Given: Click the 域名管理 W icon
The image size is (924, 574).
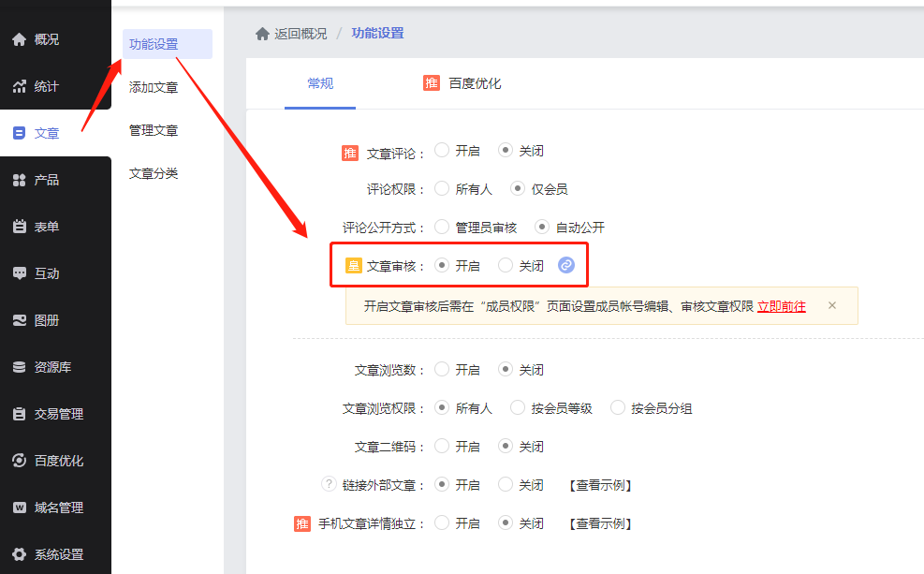Looking at the screenshot, I should tap(20, 508).
